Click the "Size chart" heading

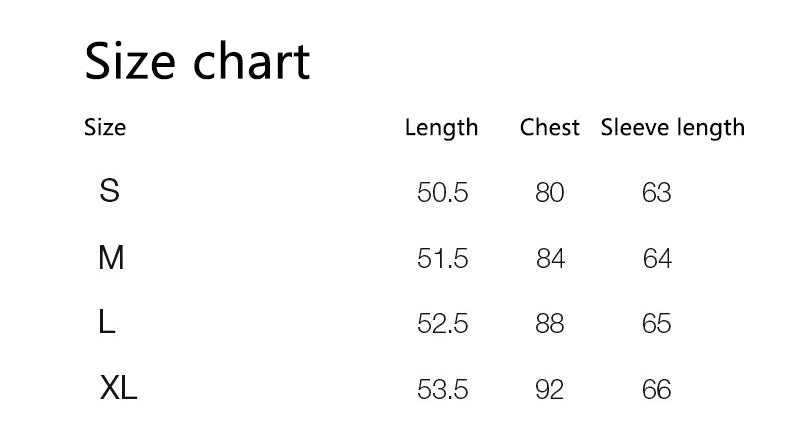(x=197, y=62)
